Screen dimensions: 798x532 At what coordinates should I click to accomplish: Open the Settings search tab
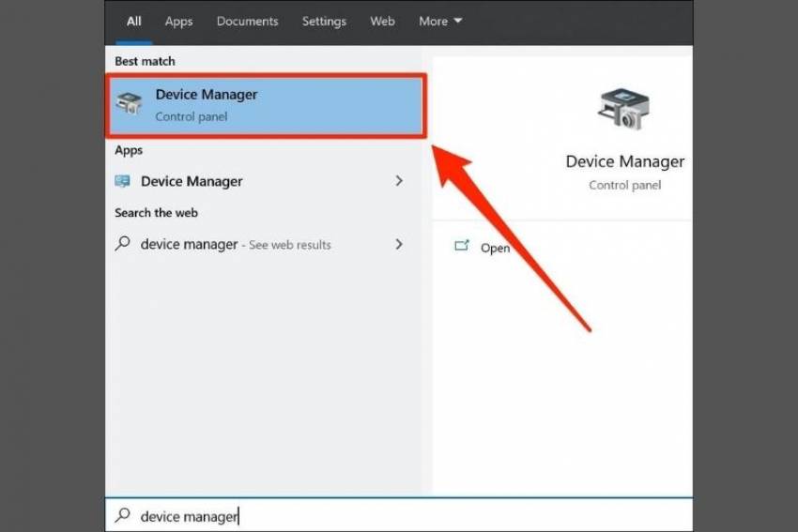(324, 22)
